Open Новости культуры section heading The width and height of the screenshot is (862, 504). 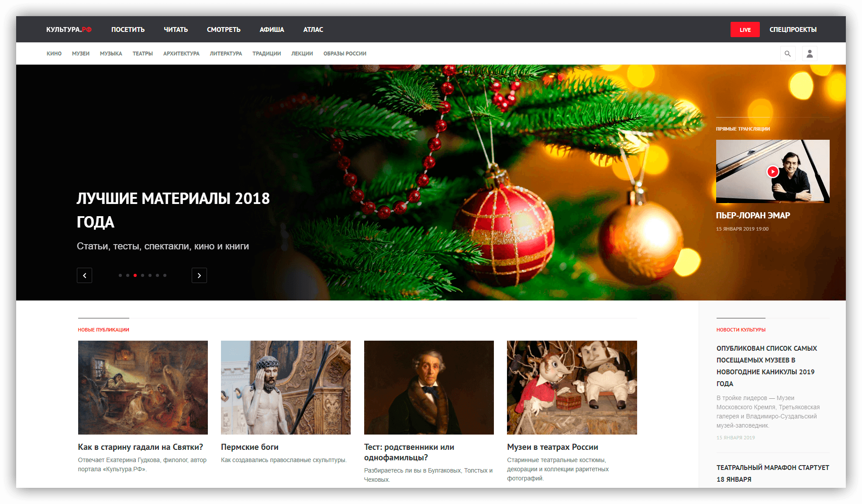741,330
